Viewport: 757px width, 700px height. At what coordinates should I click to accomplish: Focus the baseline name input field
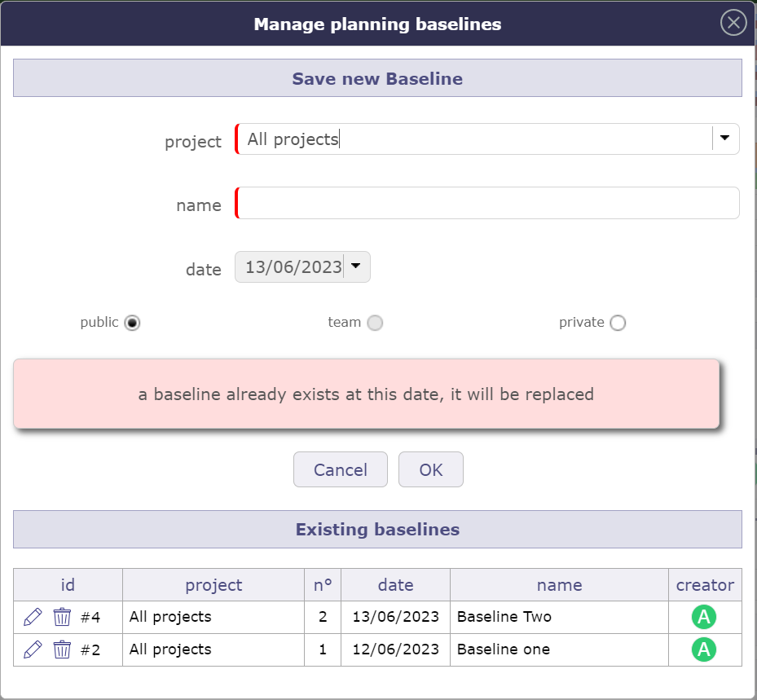pyautogui.click(x=487, y=203)
